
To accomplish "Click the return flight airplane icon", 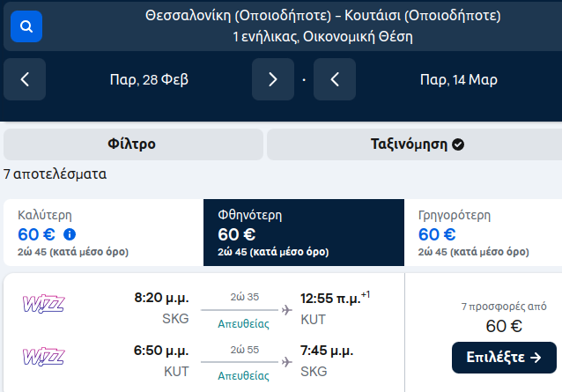I will tap(287, 362).
